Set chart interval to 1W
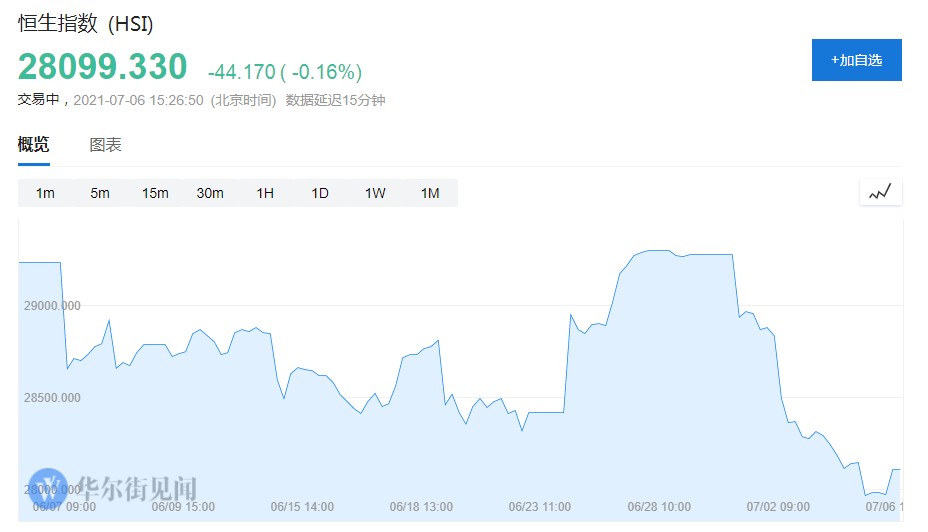Screen dimensions: 928x532 pos(375,193)
